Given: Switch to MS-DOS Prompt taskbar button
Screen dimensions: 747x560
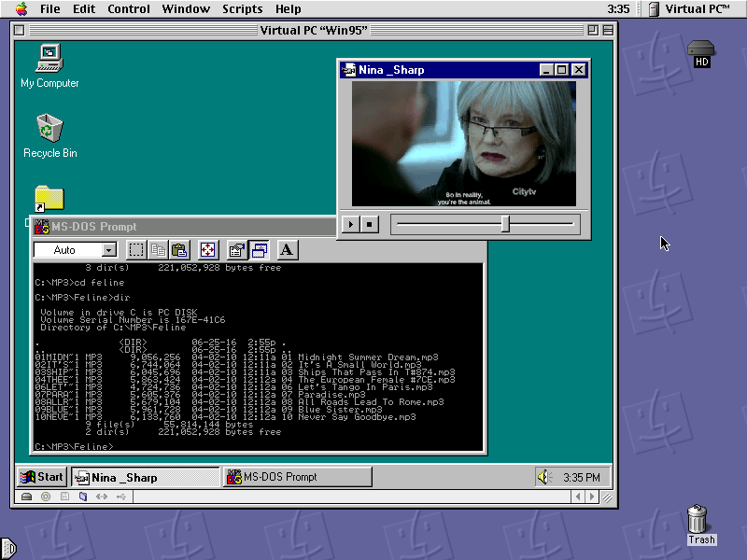Looking at the screenshot, I should [x=297, y=477].
